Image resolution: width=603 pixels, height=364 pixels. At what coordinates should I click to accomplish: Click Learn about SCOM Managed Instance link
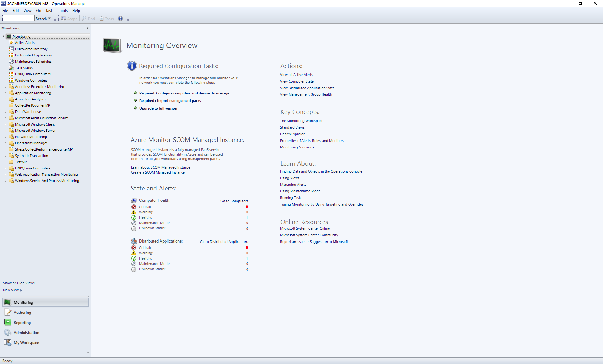[160, 167]
